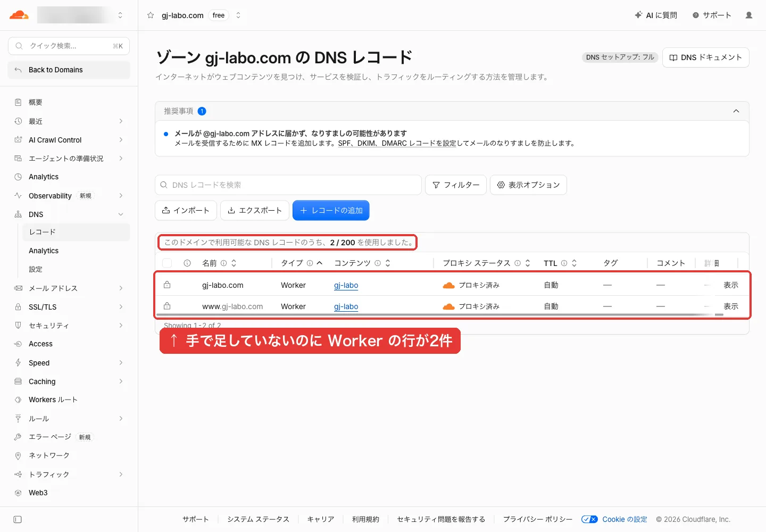Screen dimensions: 766x532
Task: Focus the DNS レコードを検索 field
Action: pyautogui.click(x=288, y=185)
